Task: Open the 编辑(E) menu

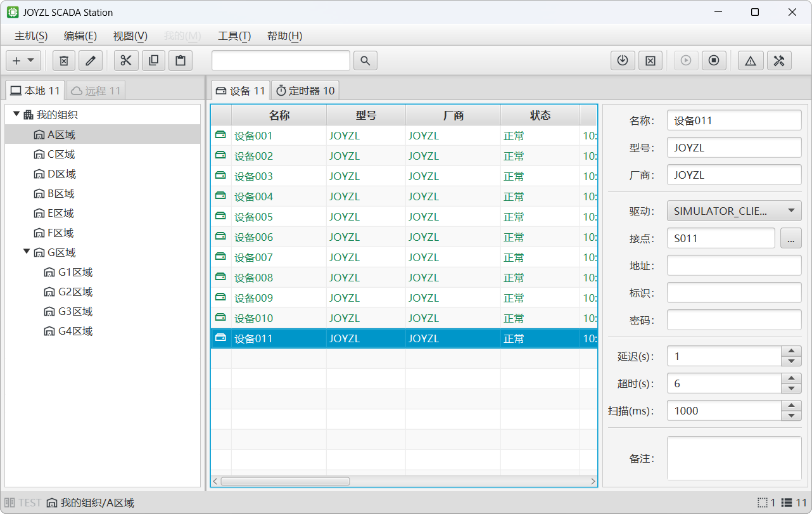Action: [80, 36]
